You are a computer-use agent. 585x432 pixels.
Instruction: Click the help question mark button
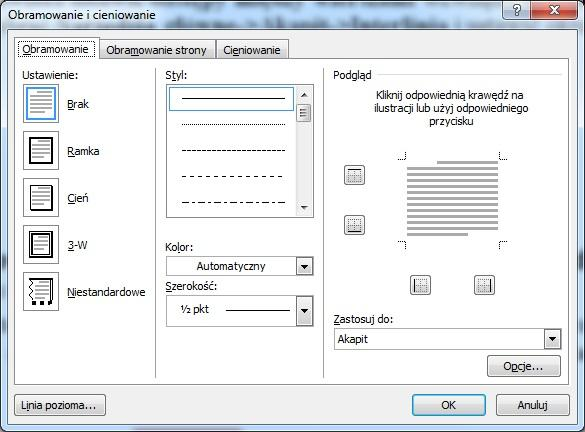[517, 10]
